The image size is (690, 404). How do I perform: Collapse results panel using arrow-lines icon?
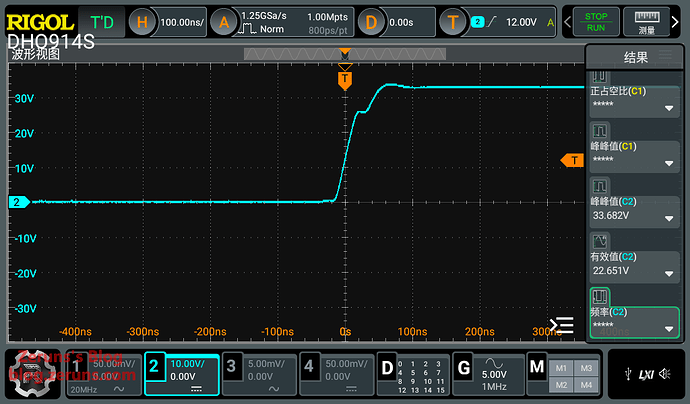562,325
